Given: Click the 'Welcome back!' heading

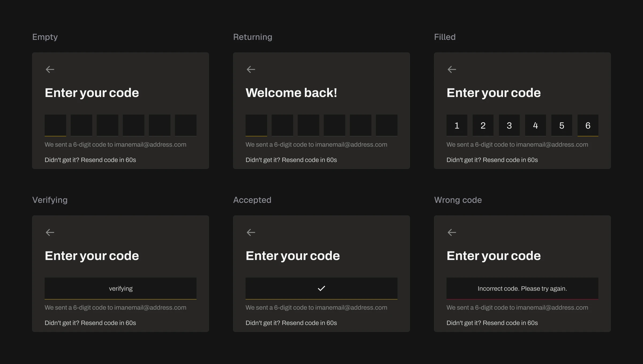Looking at the screenshot, I should click(291, 93).
